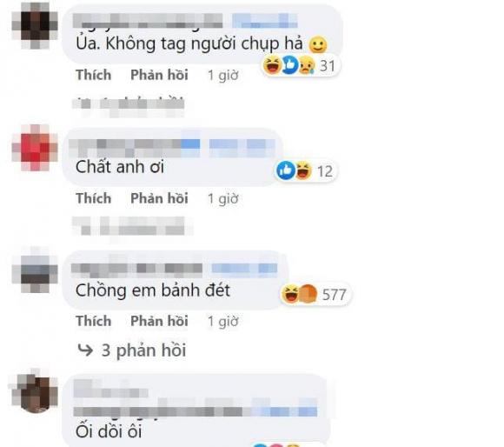The image size is (504, 447).
Task: Like the 'Không tag người chụp hả' comment
Action: point(94,75)
